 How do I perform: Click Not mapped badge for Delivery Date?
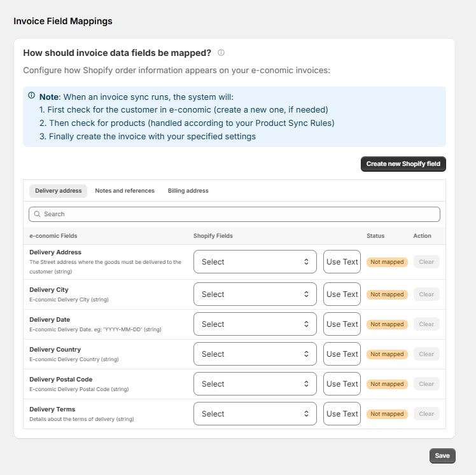(387, 324)
